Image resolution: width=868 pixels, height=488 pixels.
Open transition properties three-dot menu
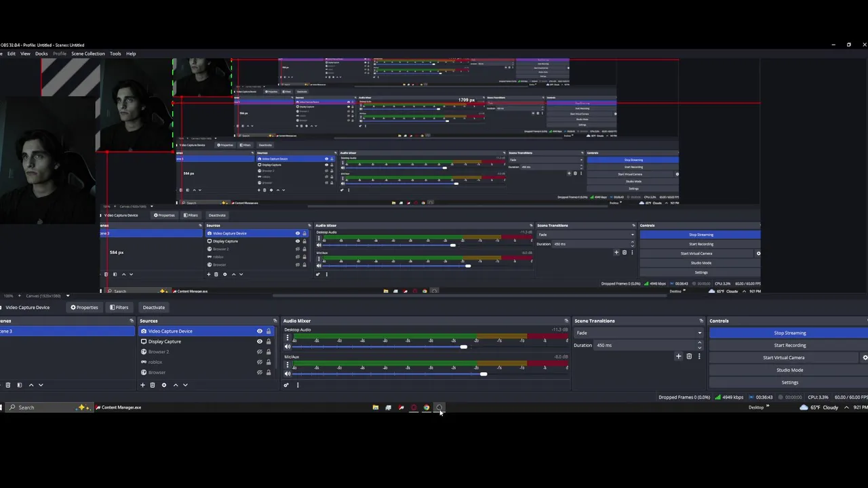[699, 356]
